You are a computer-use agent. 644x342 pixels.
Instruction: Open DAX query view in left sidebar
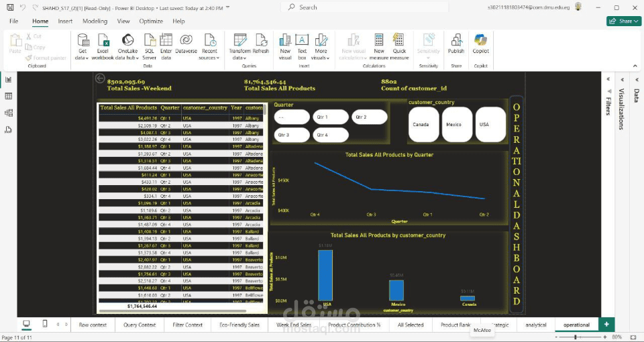9,129
